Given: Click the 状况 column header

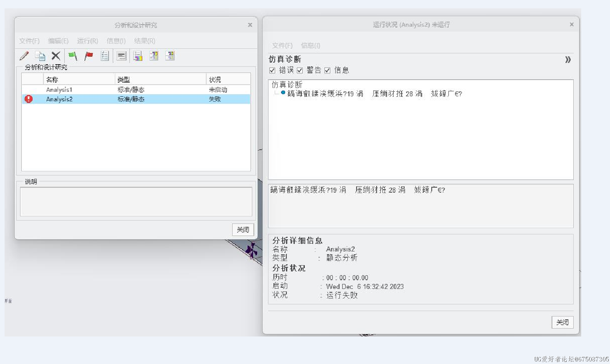Looking at the screenshot, I should click(x=228, y=79).
